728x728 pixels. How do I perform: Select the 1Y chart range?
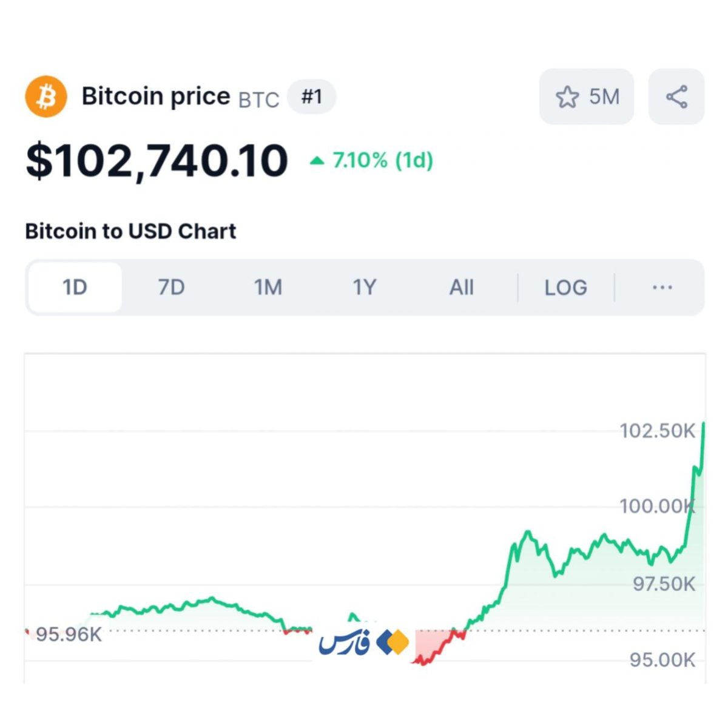[365, 288]
